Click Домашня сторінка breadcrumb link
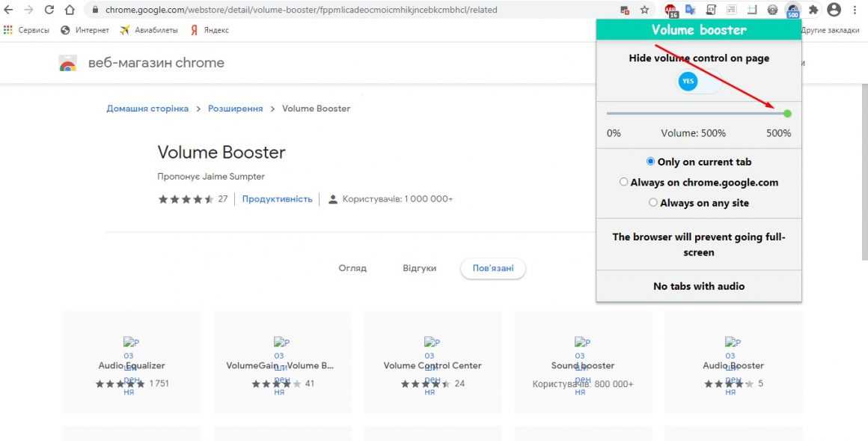Screen dimensions: 868x441 147,109
